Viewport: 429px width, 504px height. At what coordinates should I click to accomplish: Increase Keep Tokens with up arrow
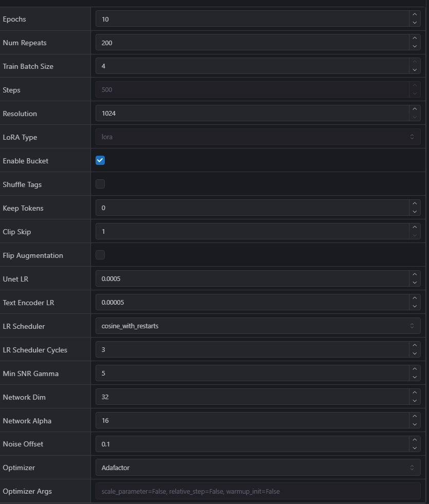click(415, 204)
